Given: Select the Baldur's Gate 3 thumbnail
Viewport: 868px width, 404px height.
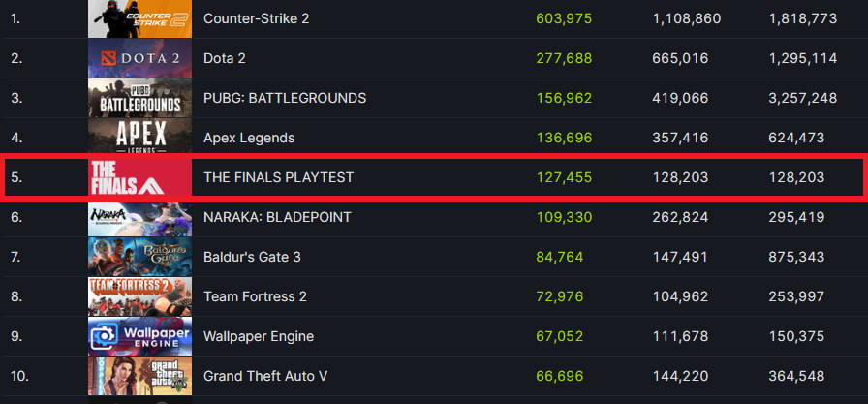Looking at the screenshot, I should 139,257.
